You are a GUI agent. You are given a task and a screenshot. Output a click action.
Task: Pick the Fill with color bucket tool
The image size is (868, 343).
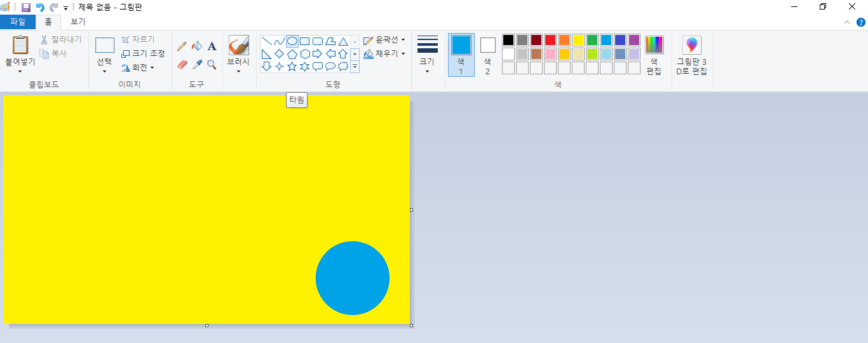pyautogui.click(x=197, y=46)
